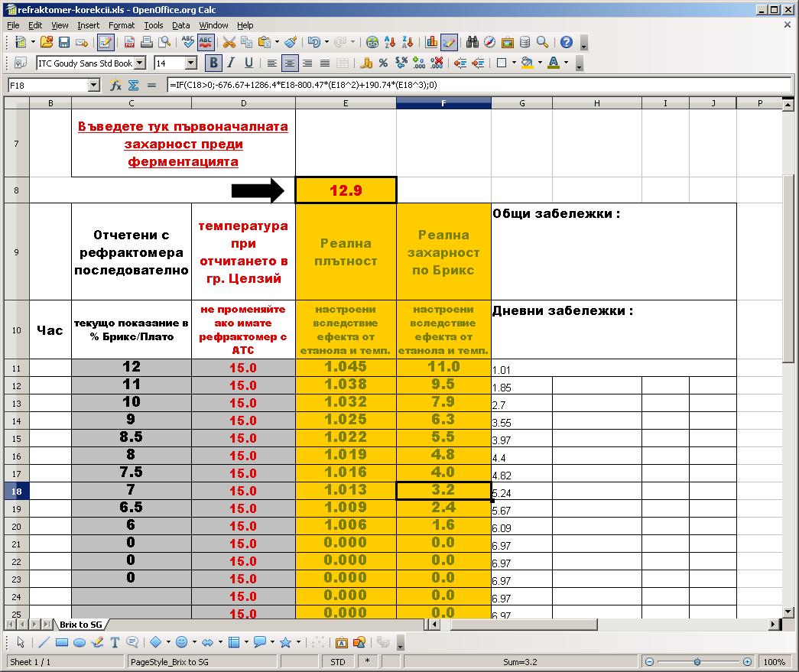Select the Brix to SG sheet tab
This screenshot has width=799, height=672.
coord(81,625)
